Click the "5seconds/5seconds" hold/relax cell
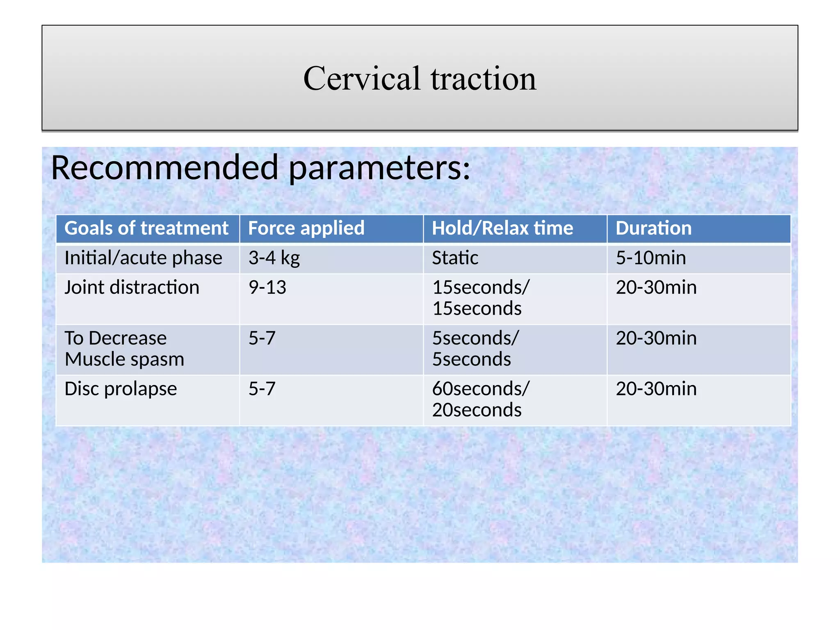840x630 pixels. tap(475, 349)
